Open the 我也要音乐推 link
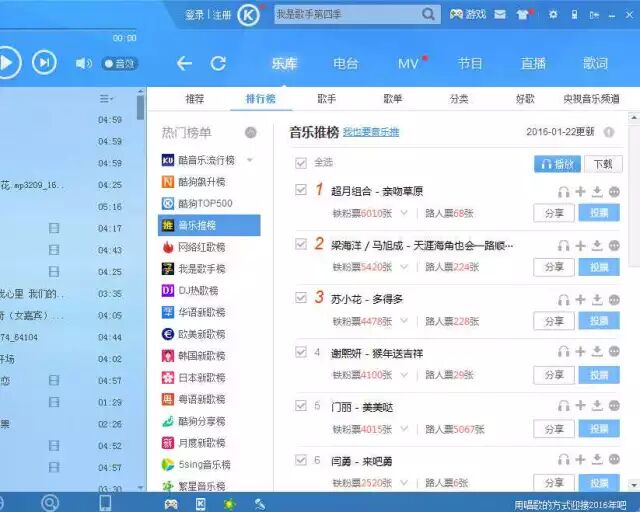640x512 pixels. point(371,132)
